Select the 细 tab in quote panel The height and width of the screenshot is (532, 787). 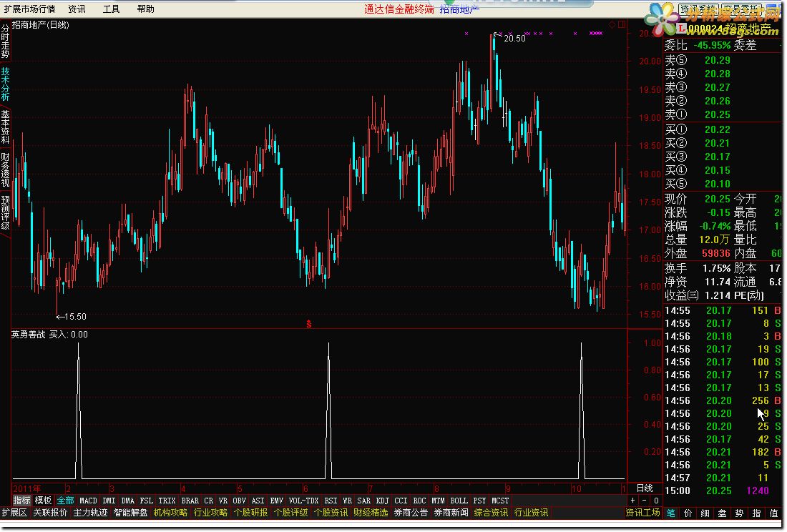coord(705,513)
